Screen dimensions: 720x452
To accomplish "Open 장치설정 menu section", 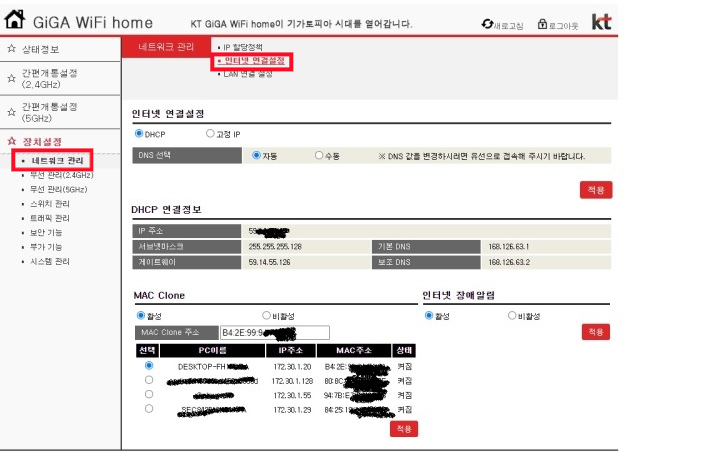I will 42,141.
